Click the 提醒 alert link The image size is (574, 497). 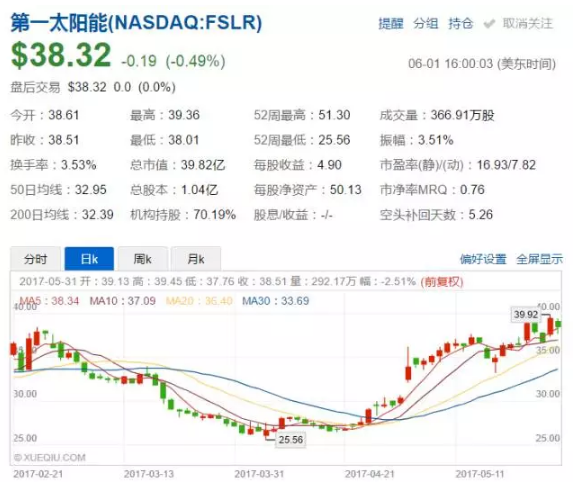(x=391, y=24)
